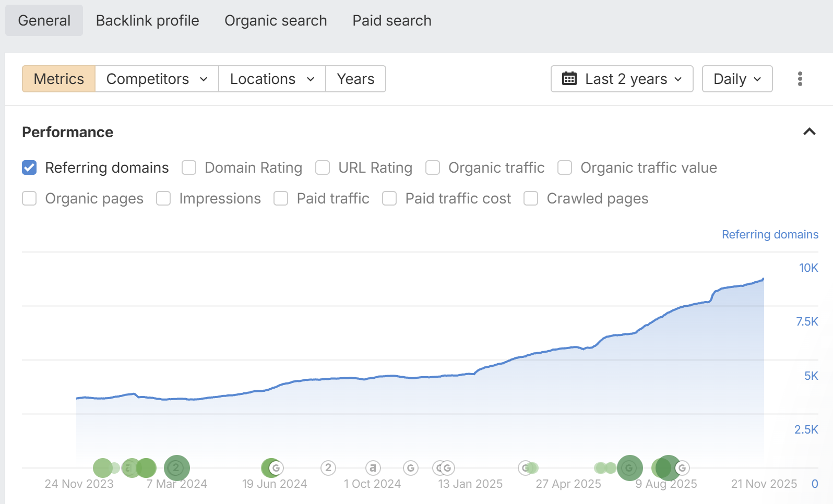
Task: Select the Years view button
Action: tap(355, 79)
